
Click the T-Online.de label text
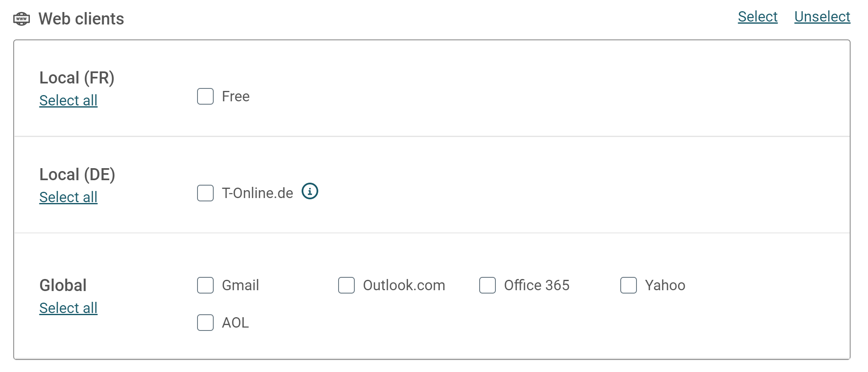pyautogui.click(x=258, y=193)
